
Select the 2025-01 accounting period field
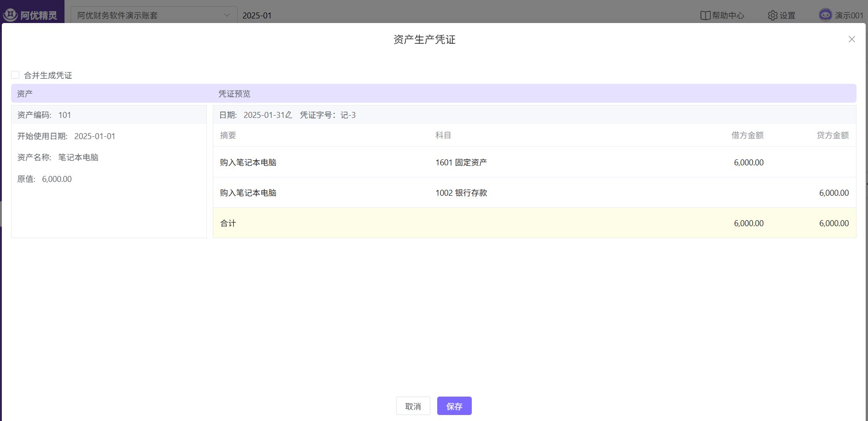(x=257, y=15)
